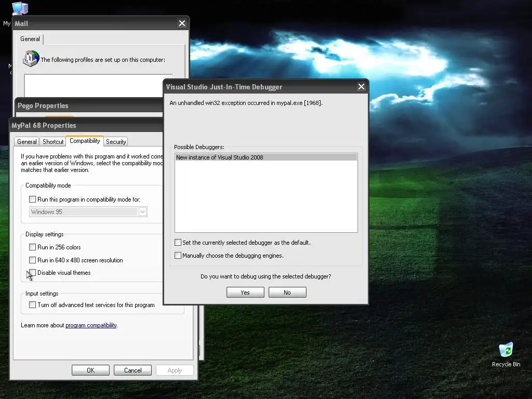
Task: Select New instance of Visual Studio 2008
Action: pos(266,157)
